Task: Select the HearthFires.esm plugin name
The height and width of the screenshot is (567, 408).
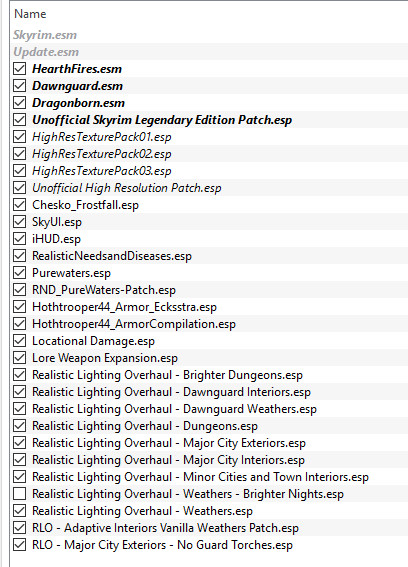Action: coord(77,69)
